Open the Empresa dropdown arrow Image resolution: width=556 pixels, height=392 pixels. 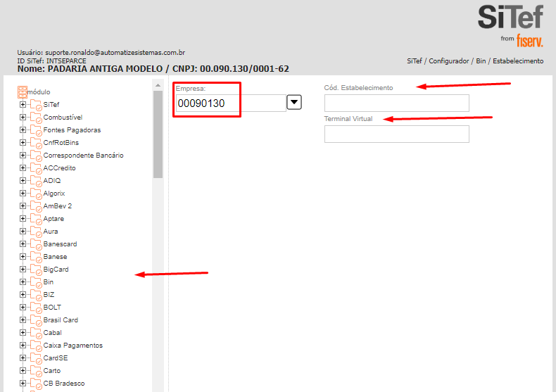pyautogui.click(x=294, y=103)
